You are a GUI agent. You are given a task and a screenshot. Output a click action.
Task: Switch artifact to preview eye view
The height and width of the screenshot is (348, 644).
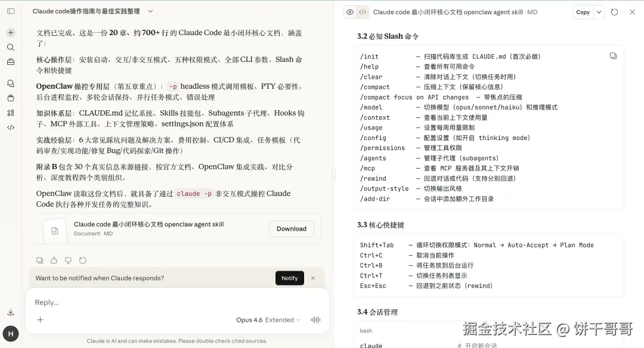[x=350, y=12]
